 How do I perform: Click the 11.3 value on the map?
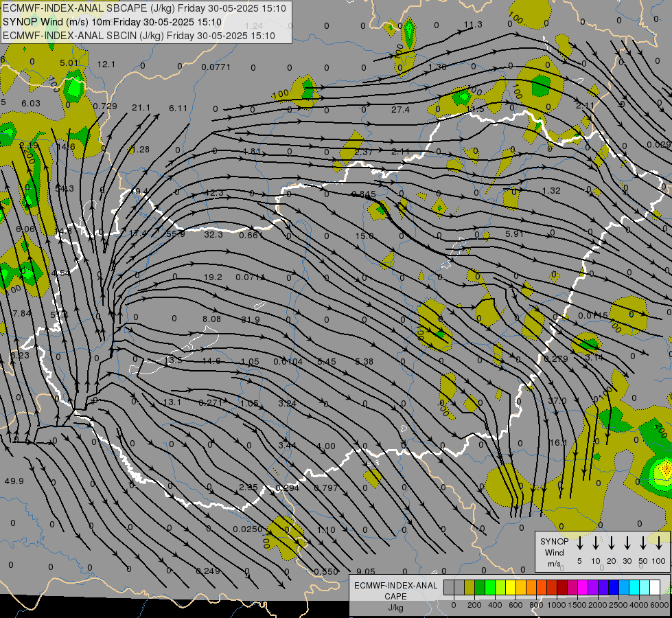pyautogui.click(x=473, y=25)
